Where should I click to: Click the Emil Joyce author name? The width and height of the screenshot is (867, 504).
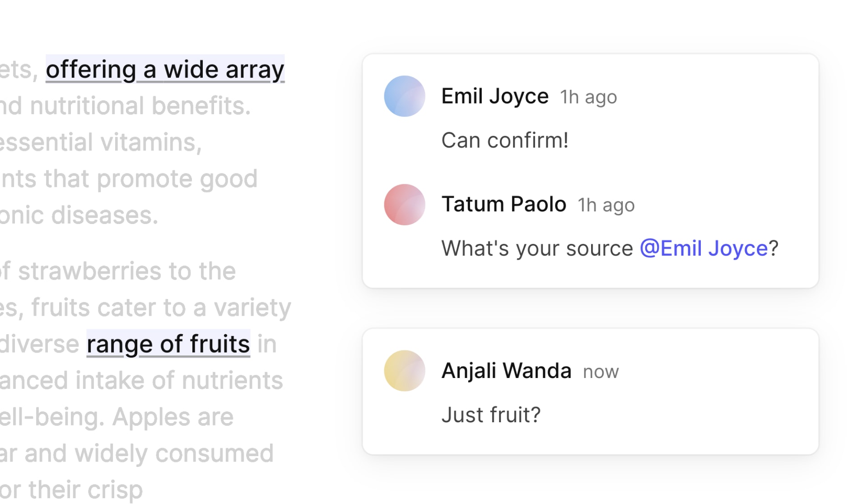[x=495, y=96]
